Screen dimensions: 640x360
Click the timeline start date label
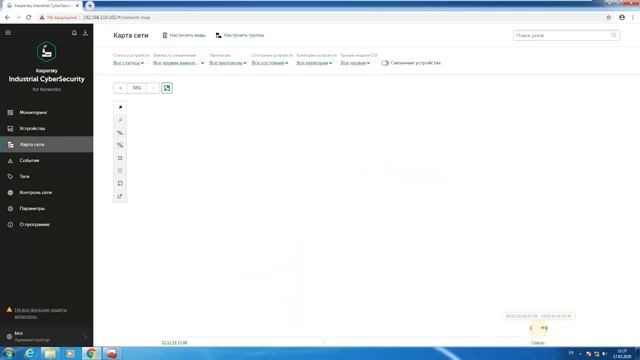click(174, 342)
